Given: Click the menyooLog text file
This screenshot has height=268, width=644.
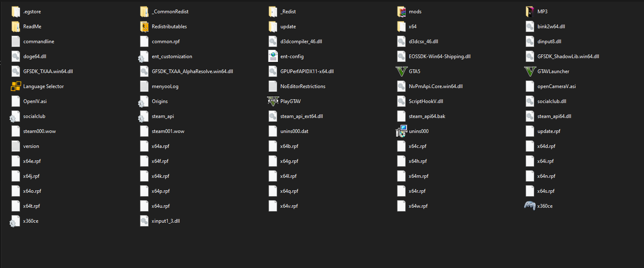Looking at the screenshot, I should click(165, 86).
